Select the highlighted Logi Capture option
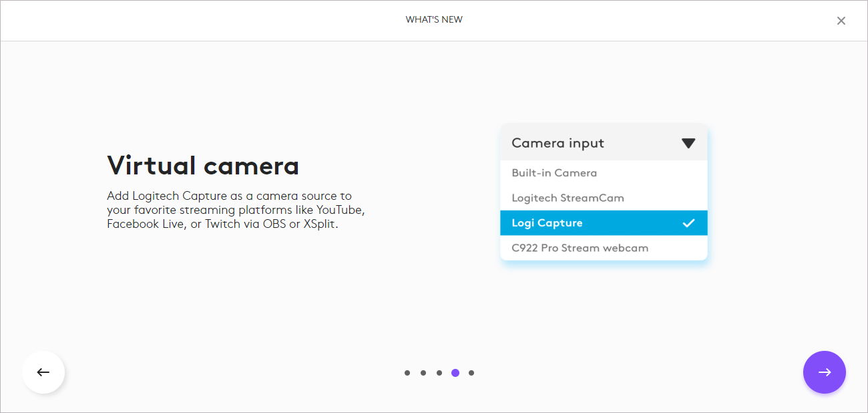The height and width of the screenshot is (413, 868). 604,223
